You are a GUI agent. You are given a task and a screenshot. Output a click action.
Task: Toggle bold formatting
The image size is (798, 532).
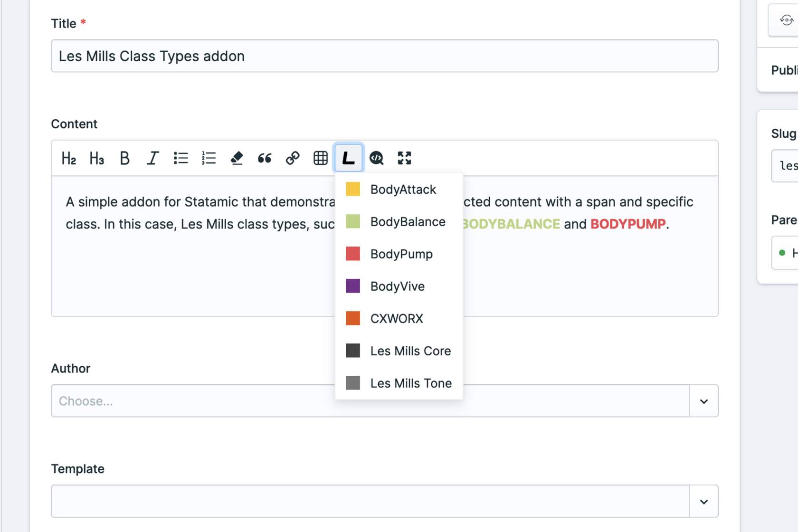pos(125,158)
